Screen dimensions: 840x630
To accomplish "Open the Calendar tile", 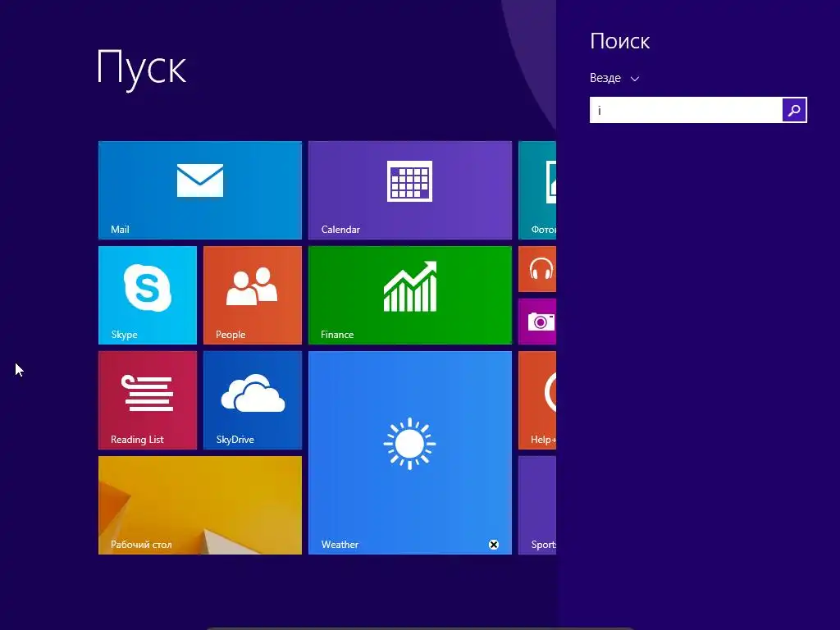I will tap(410, 190).
